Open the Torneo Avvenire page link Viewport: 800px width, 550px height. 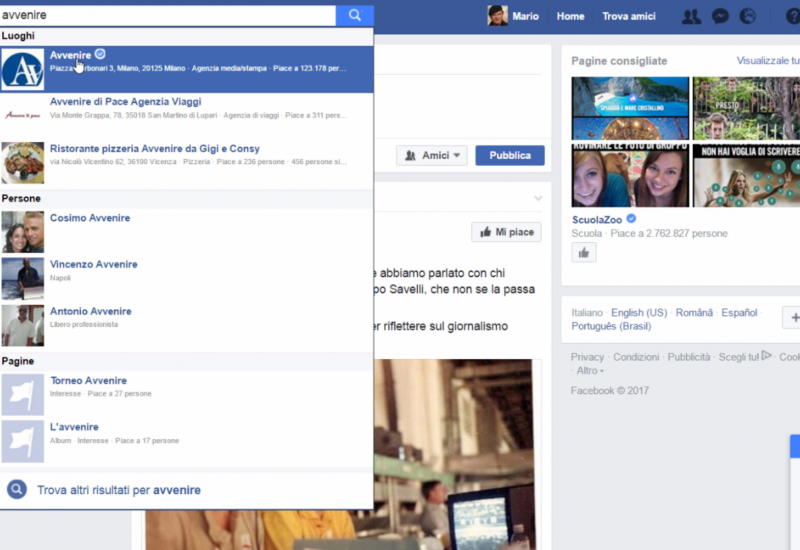[x=88, y=381]
